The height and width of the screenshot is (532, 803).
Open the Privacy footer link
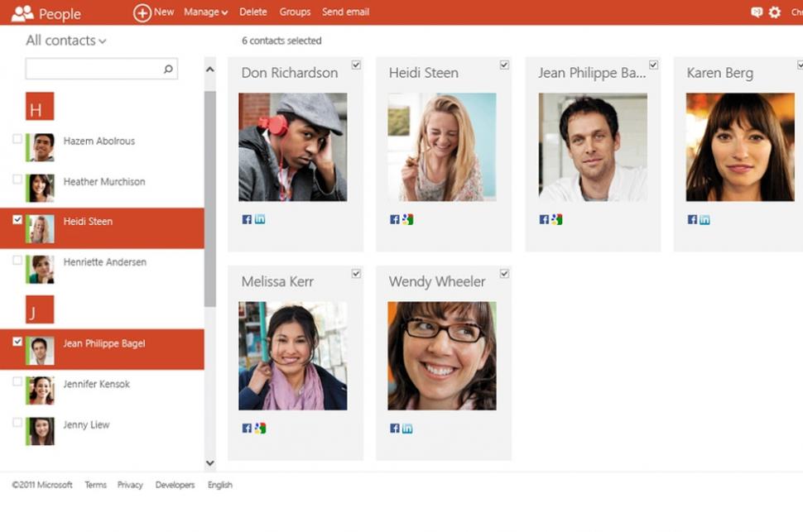130,485
